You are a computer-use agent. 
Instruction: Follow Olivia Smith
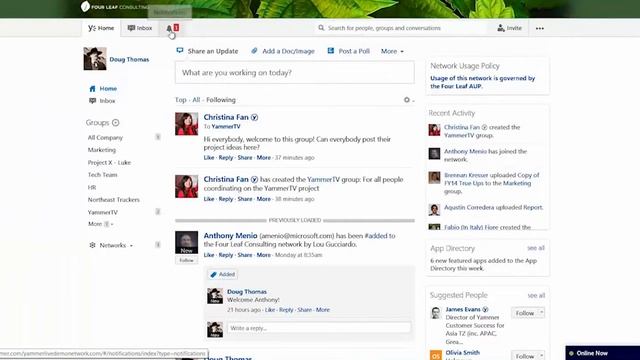tap(524, 356)
